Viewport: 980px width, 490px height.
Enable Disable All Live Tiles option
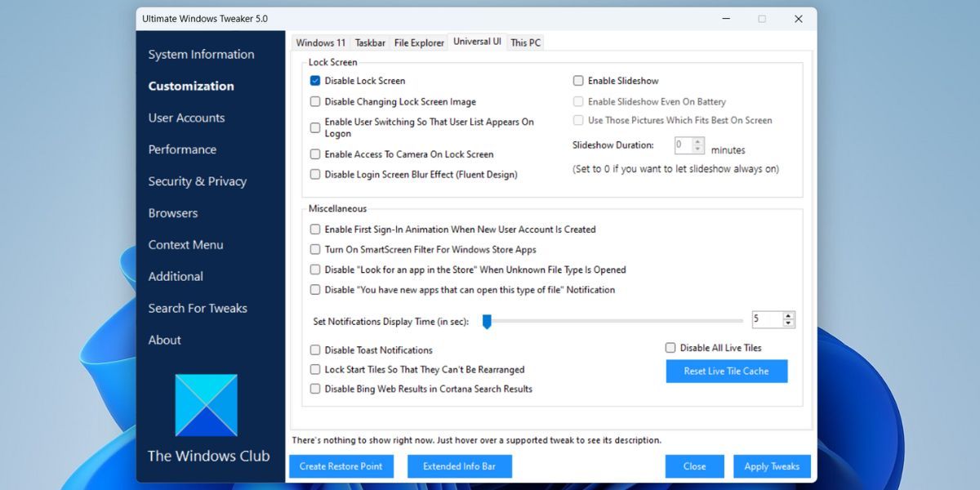670,347
